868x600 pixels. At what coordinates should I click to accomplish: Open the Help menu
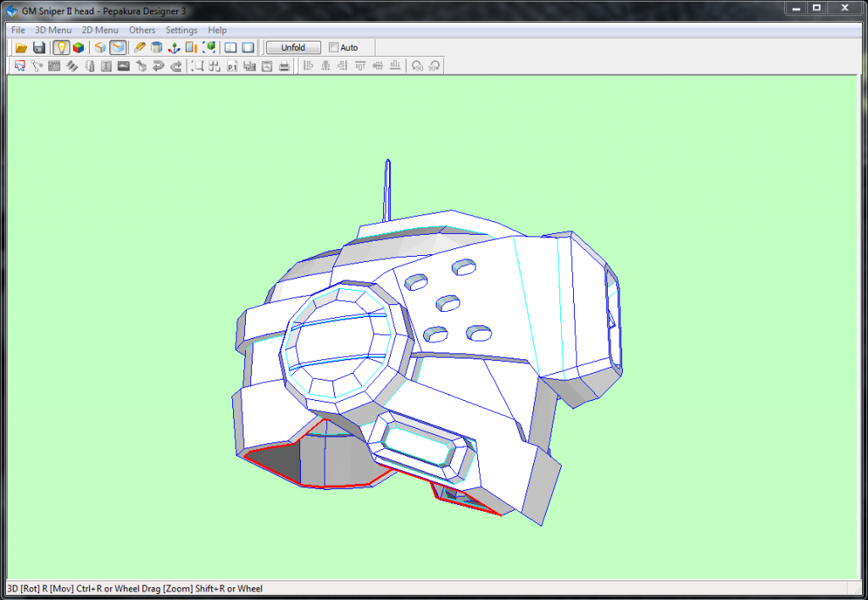(218, 30)
